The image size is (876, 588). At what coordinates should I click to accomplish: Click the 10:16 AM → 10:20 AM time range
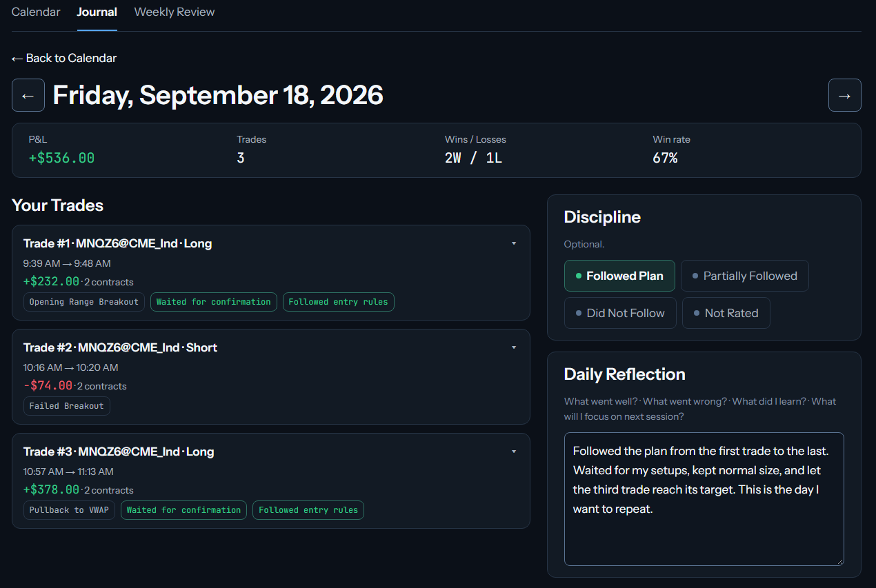click(71, 367)
